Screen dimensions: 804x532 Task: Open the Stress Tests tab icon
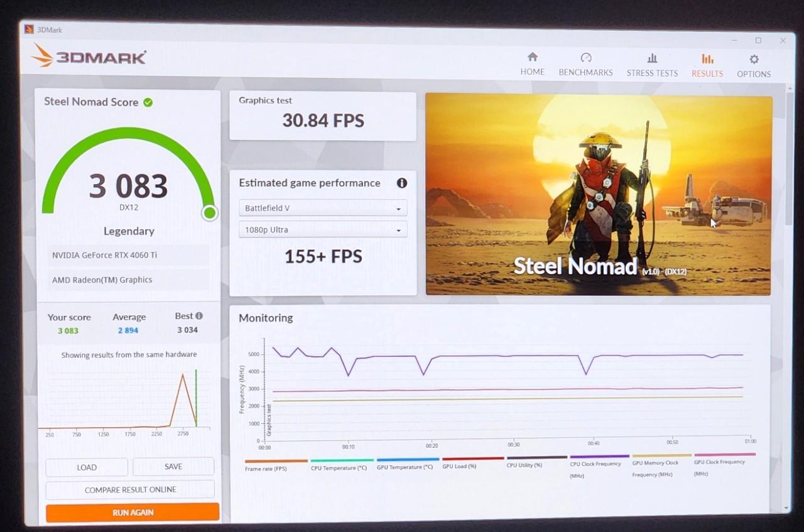click(652, 58)
